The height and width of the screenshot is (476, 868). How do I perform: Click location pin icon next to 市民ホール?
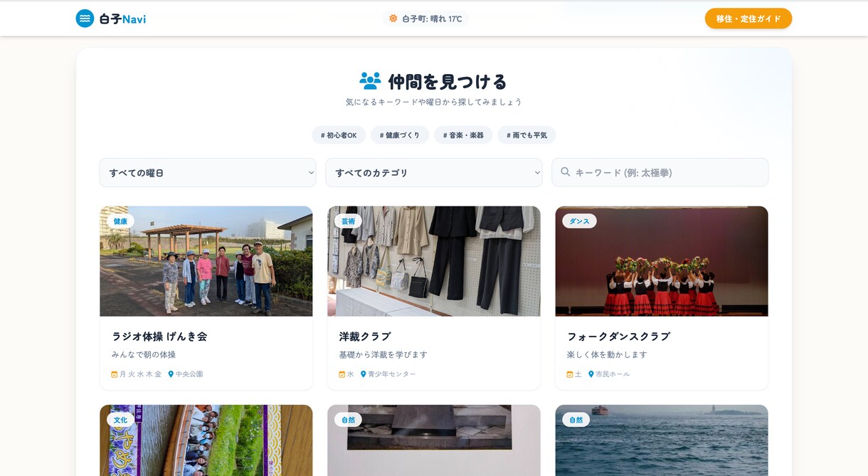[x=591, y=374]
